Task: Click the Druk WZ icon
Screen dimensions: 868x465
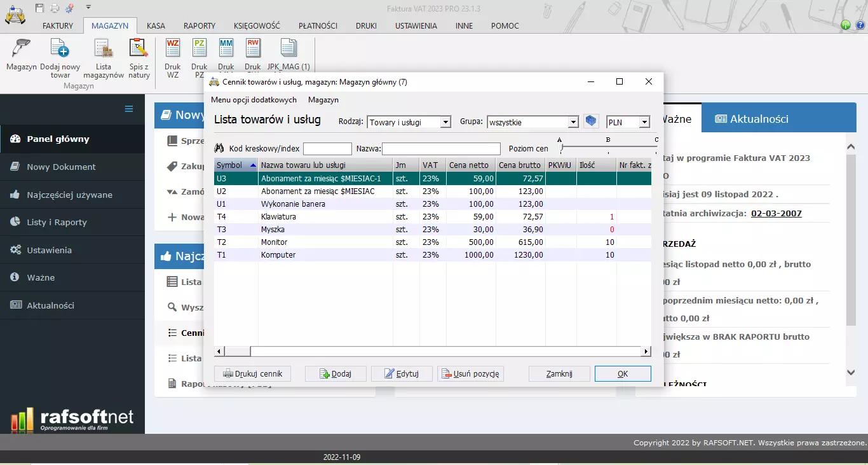Action: pyautogui.click(x=173, y=49)
